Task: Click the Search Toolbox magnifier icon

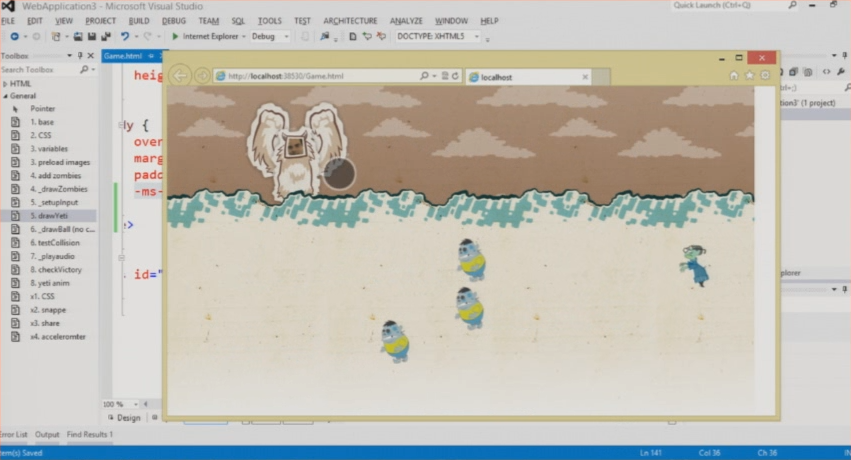Action: click(84, 69)
